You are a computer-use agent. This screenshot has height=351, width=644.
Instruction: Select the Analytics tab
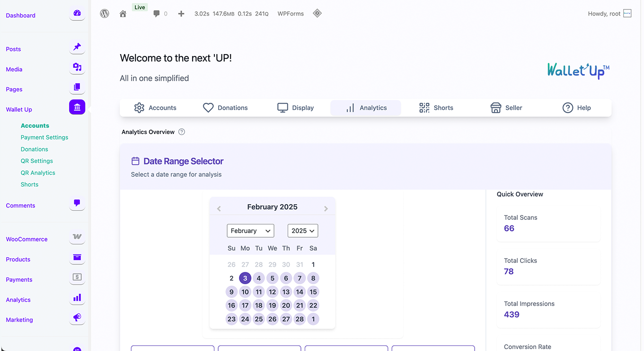point(366,108)
